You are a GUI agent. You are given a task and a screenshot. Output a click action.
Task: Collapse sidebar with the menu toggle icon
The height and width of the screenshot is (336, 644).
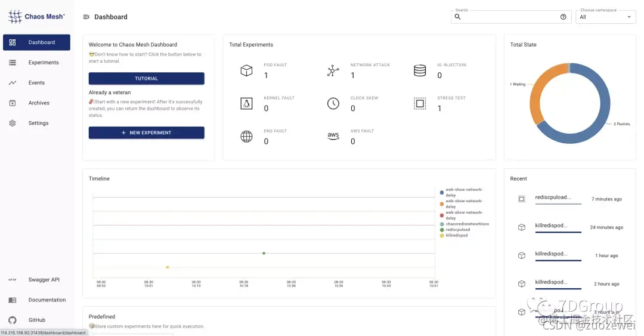coord(86,17)
